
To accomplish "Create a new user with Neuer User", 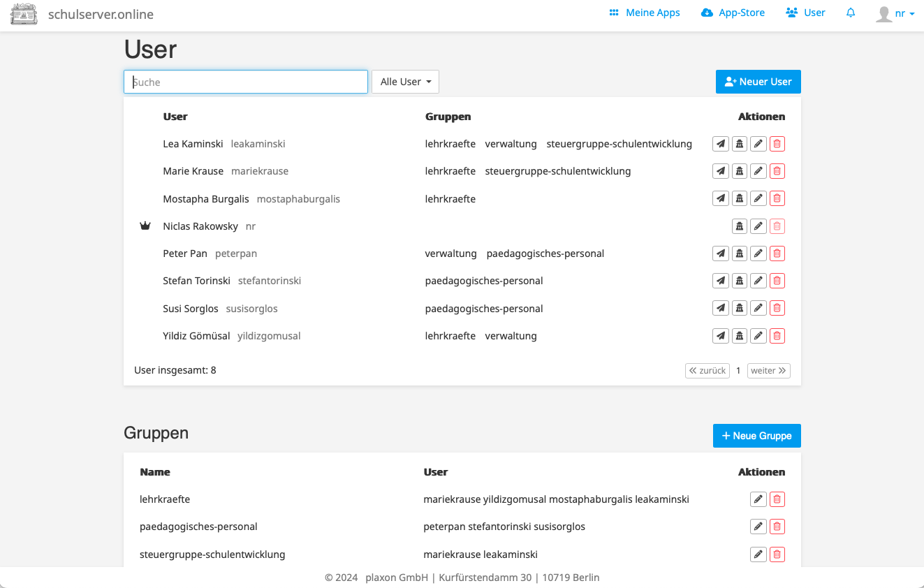I will 758,81.
